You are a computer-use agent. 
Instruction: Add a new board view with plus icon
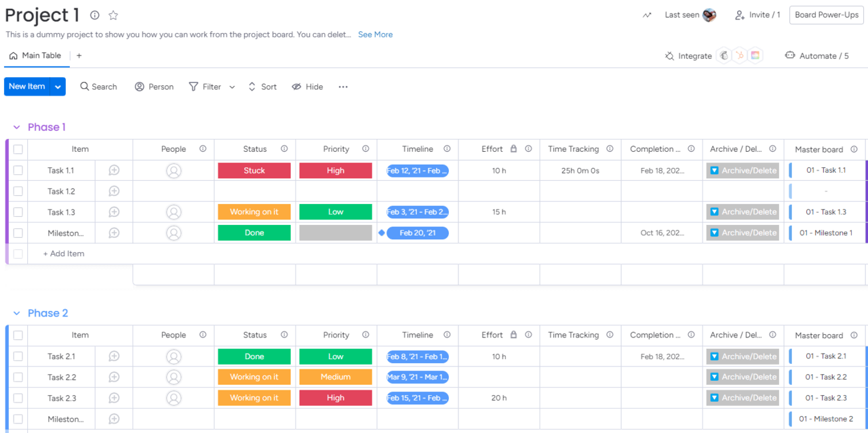pyautogui.click(x=79, y=56)
